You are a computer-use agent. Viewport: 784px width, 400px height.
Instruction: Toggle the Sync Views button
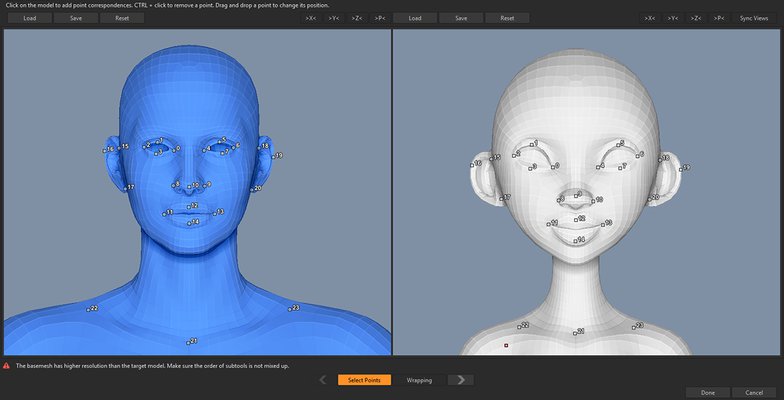click(x=755, y=18)
